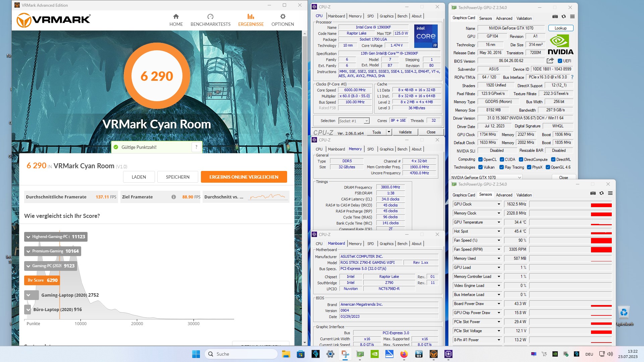Image resolution: width=644 pixels, height=362 pixels.
Task: Open OPTIONEN settings gear in VRMark
Action: coord(282,20)
